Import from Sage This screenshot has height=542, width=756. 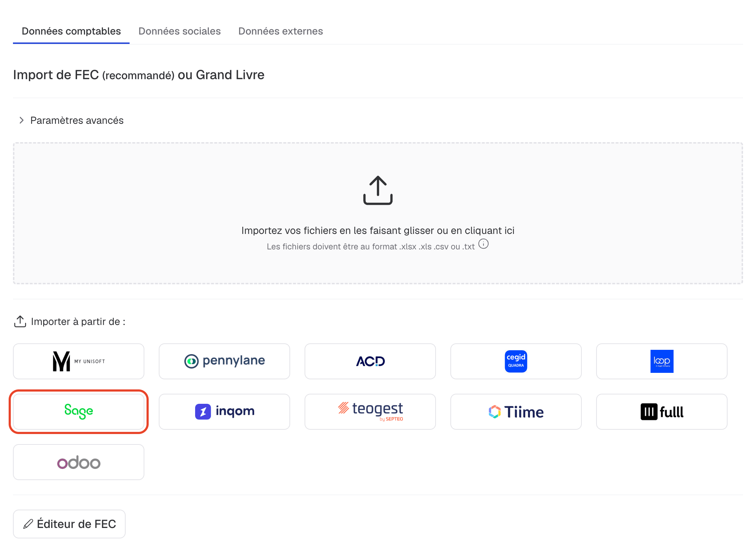79,412
